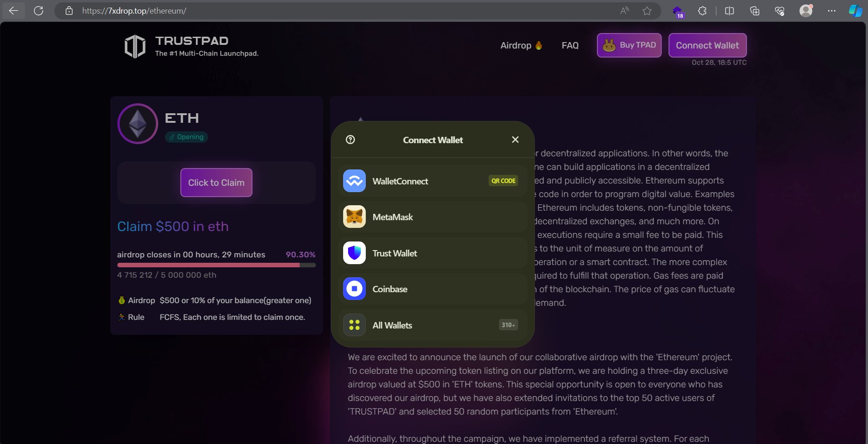868x444 pixels.
Task: Click the ETH token name heading
Action: point(182,118)
